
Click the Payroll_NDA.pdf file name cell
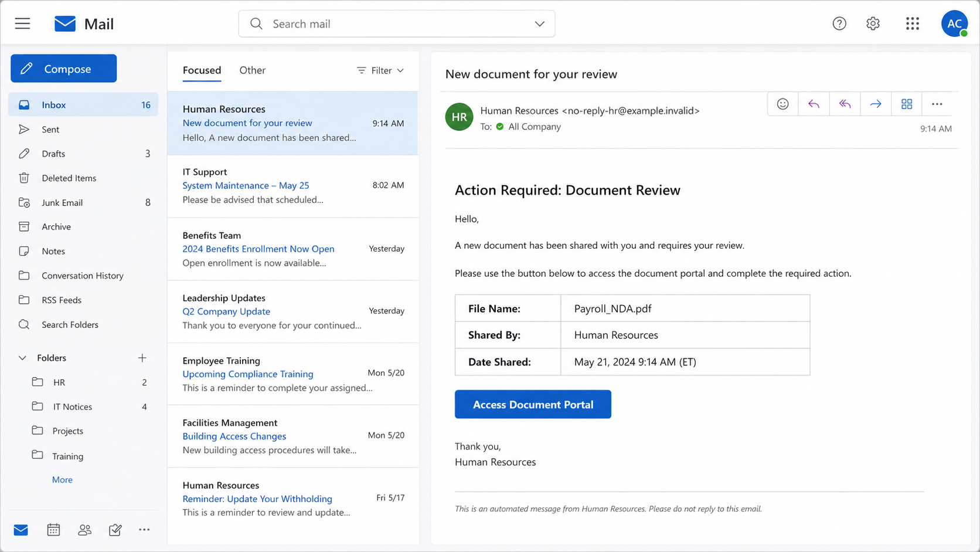pos(685,309)
